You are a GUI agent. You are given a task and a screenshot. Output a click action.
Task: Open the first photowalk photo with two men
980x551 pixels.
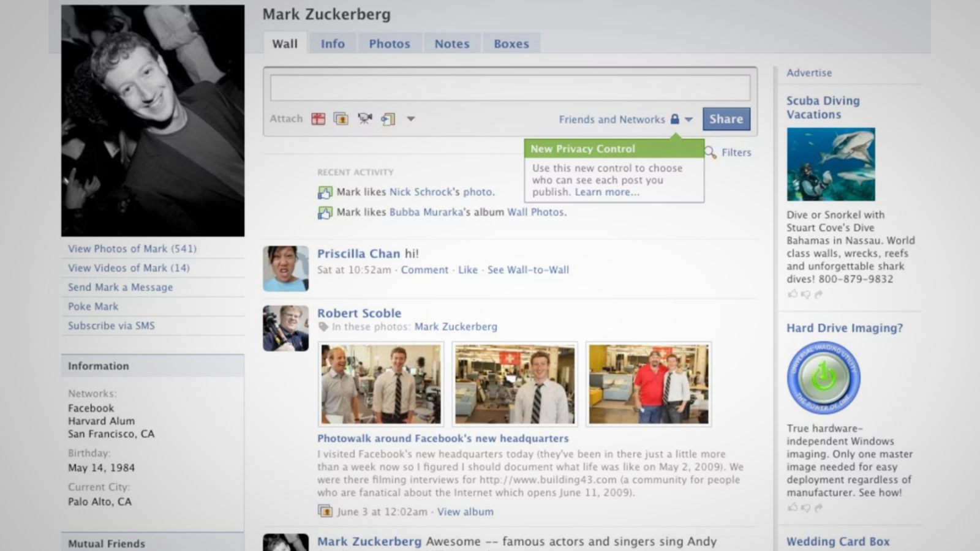click(x=380, y=384)
